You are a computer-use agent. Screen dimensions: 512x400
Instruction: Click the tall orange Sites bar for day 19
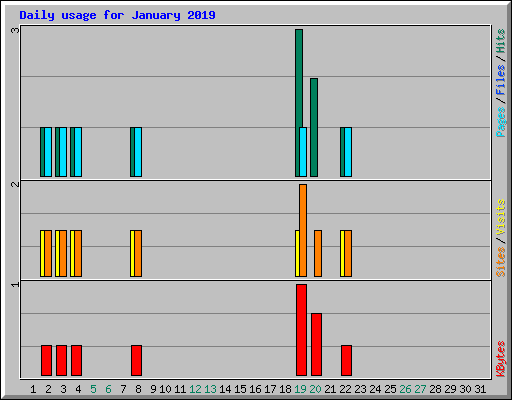[x=303, y=230]
